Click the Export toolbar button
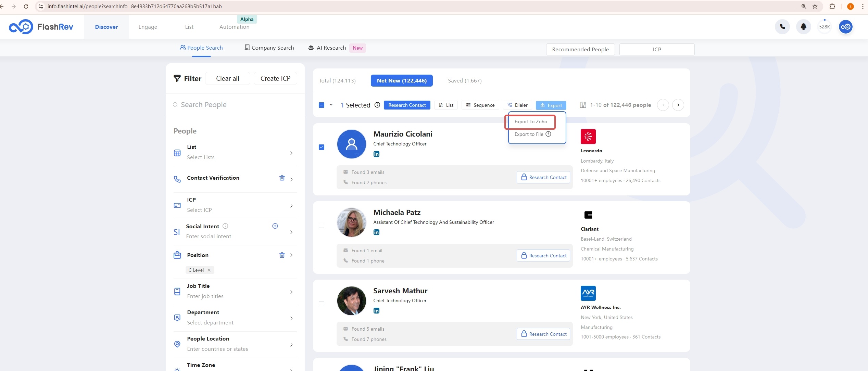This screenshot has width=868, height=371. [x=551, y=105]
